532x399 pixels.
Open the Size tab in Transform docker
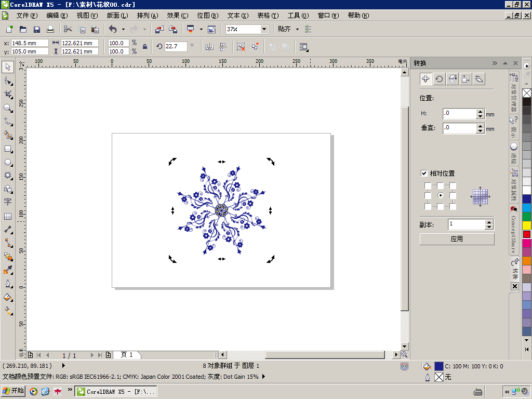[x=465, y=79]
